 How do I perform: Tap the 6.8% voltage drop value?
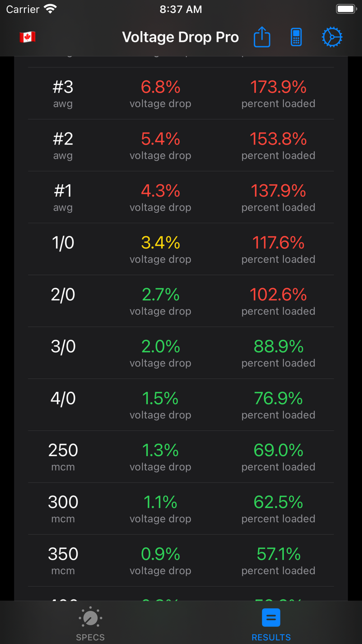(160, 87)
